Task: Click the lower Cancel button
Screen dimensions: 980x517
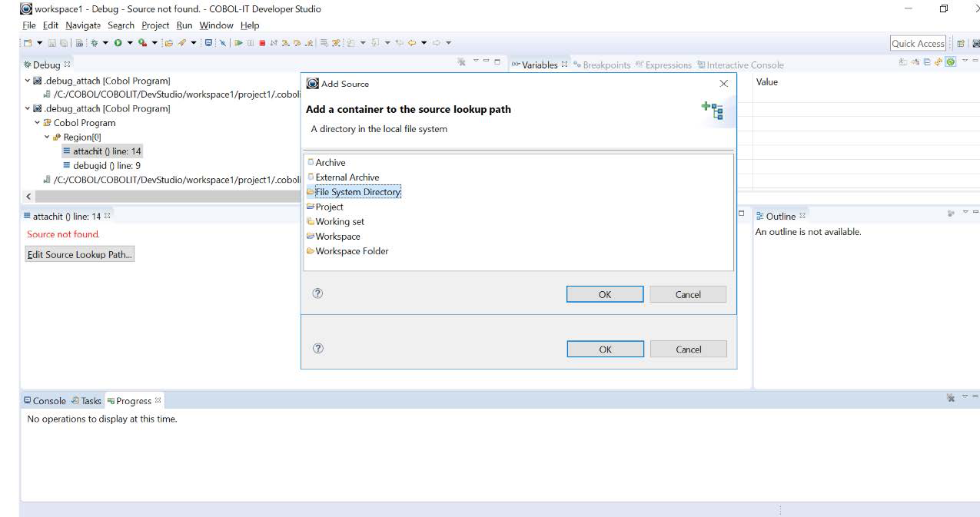Action: (689, 349)
